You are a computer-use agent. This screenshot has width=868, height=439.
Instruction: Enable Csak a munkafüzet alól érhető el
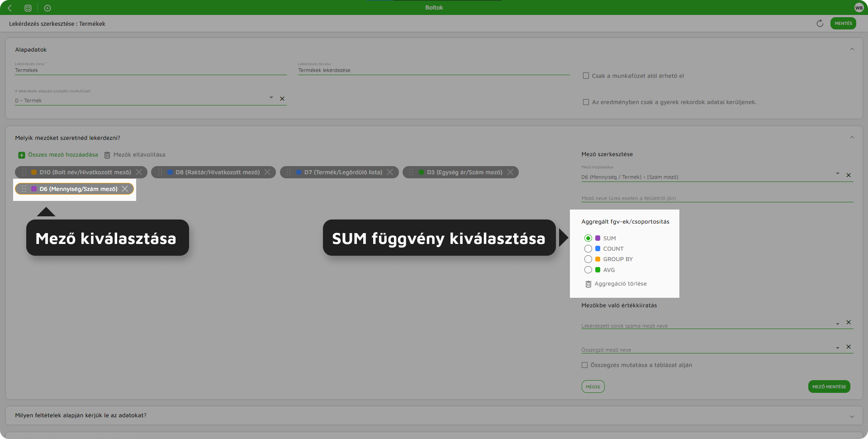pos(586,76)
